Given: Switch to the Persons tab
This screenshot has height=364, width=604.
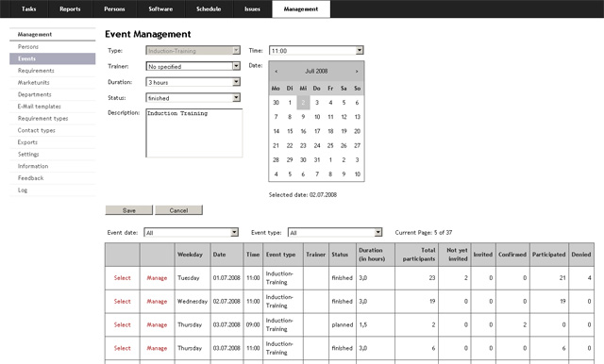Looking at the screenshot, I should (x=114, y=8).
